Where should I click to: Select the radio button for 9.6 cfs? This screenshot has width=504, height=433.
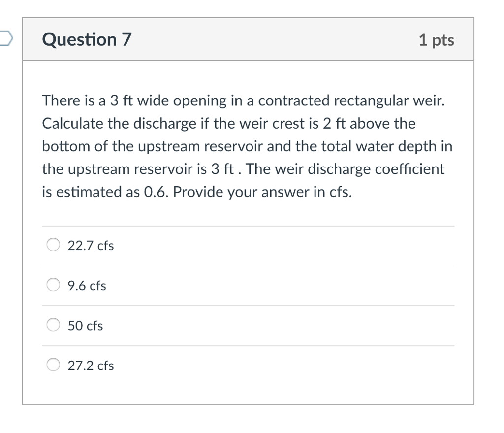pos(53,284)
